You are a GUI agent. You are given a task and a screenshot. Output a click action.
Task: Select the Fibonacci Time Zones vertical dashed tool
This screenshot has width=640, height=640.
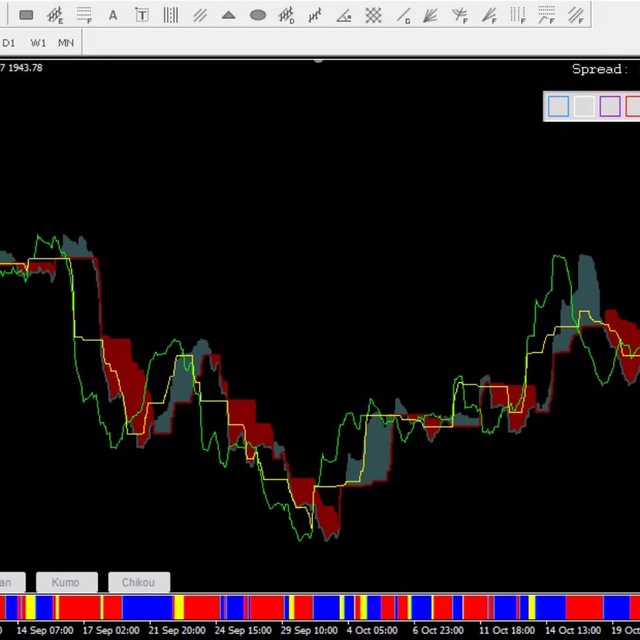pyautogui.click(x=518, y=16)
